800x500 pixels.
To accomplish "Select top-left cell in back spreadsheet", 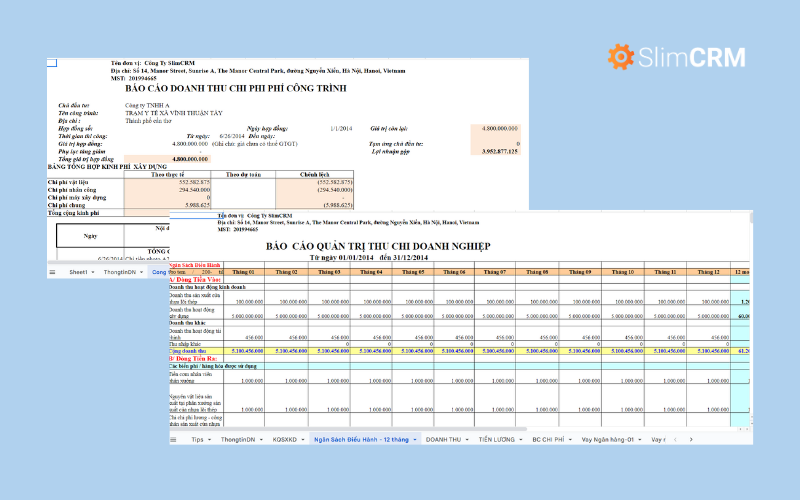I will (x=52, y=63).
